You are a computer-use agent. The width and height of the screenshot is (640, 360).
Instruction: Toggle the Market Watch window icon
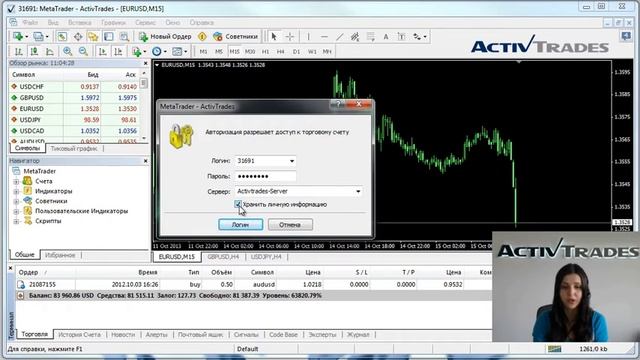coord(62,37)
